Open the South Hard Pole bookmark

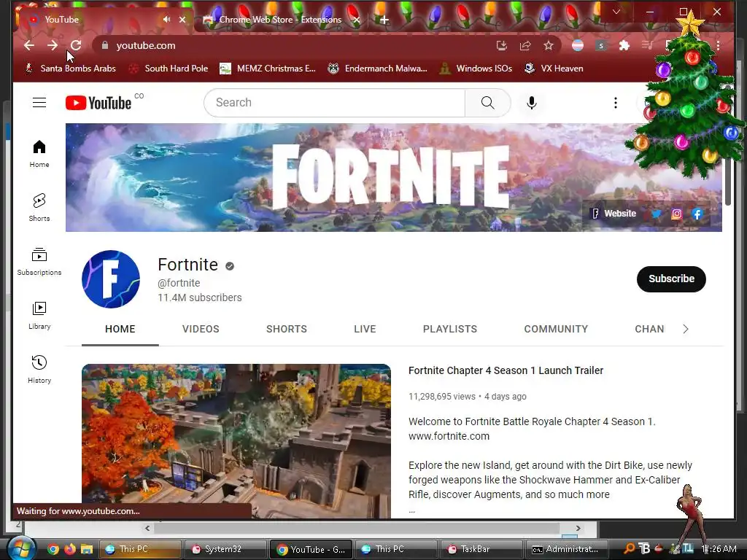click(169, 68)
